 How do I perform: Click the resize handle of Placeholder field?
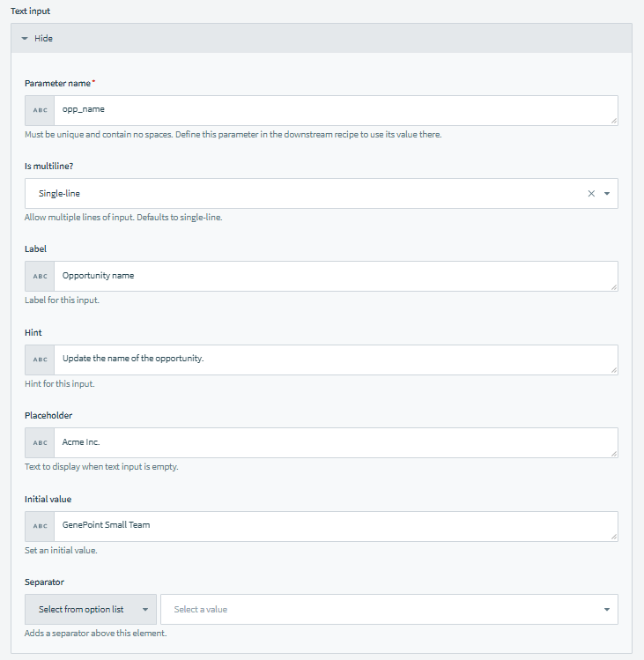coord(614,454)
